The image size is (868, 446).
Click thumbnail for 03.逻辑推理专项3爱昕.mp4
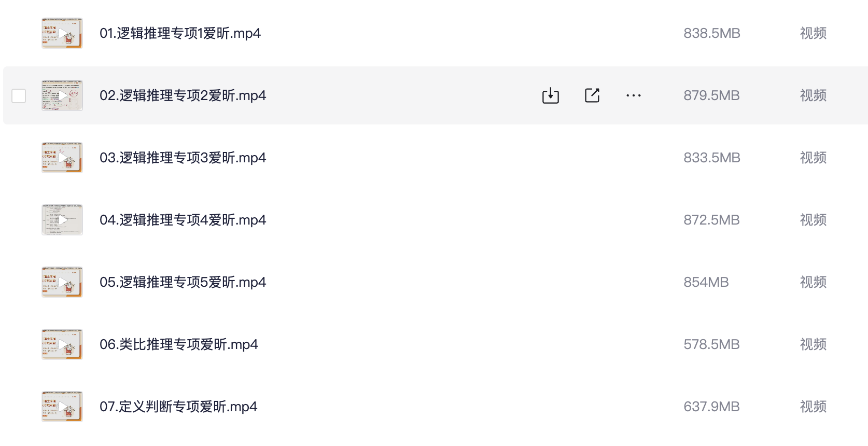[62, 158]
